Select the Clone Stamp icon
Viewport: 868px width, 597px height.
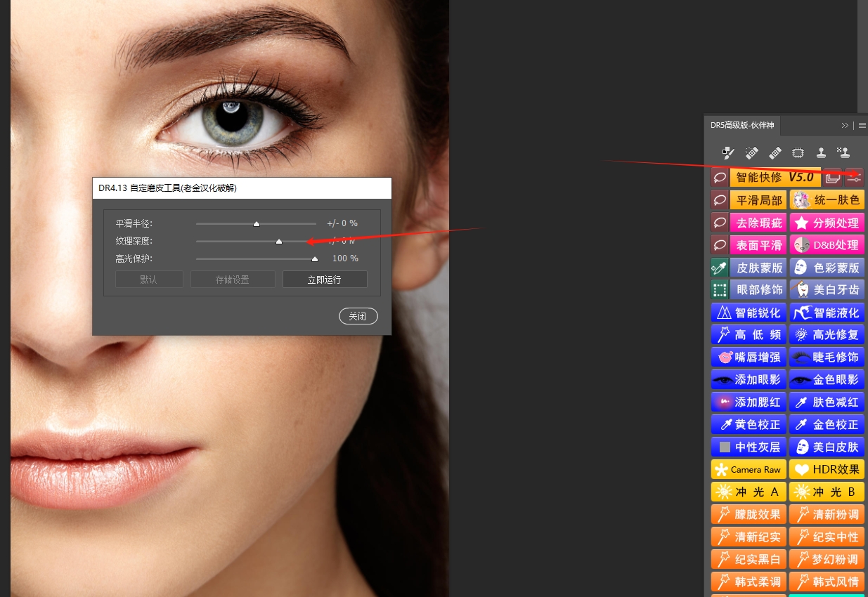tap(821, 152)
